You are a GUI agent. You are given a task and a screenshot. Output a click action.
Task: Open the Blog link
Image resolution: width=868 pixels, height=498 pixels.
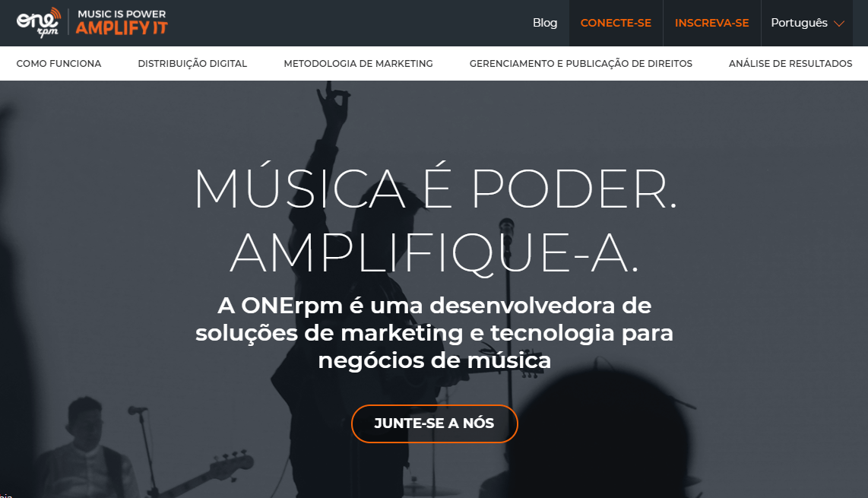click(545, 23)
